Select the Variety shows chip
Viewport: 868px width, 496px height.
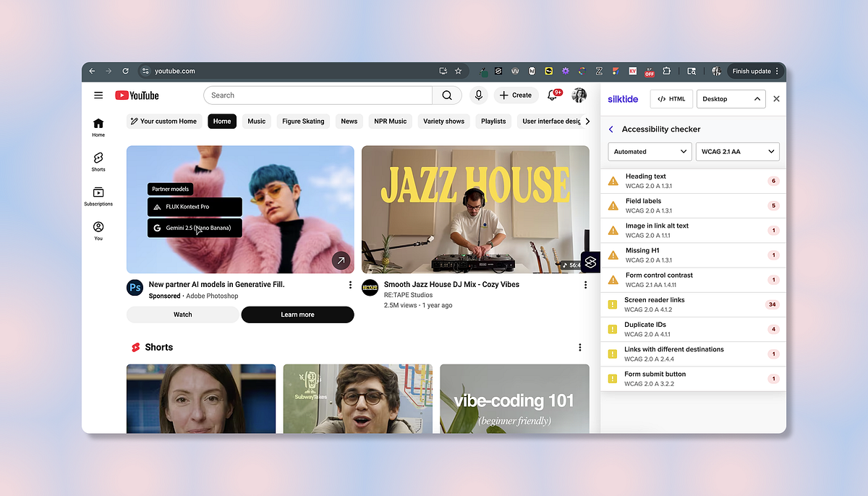[x=444, y=121]
